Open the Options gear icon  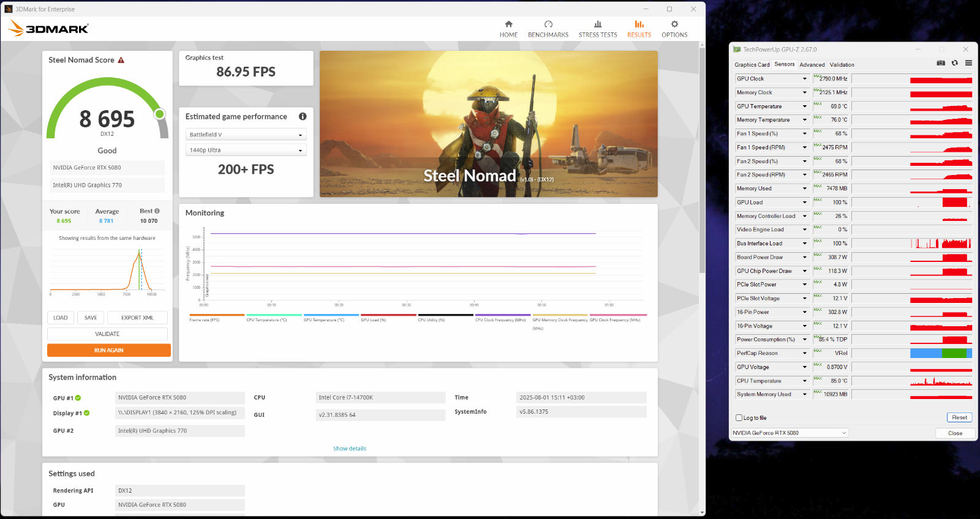(674, 24)
